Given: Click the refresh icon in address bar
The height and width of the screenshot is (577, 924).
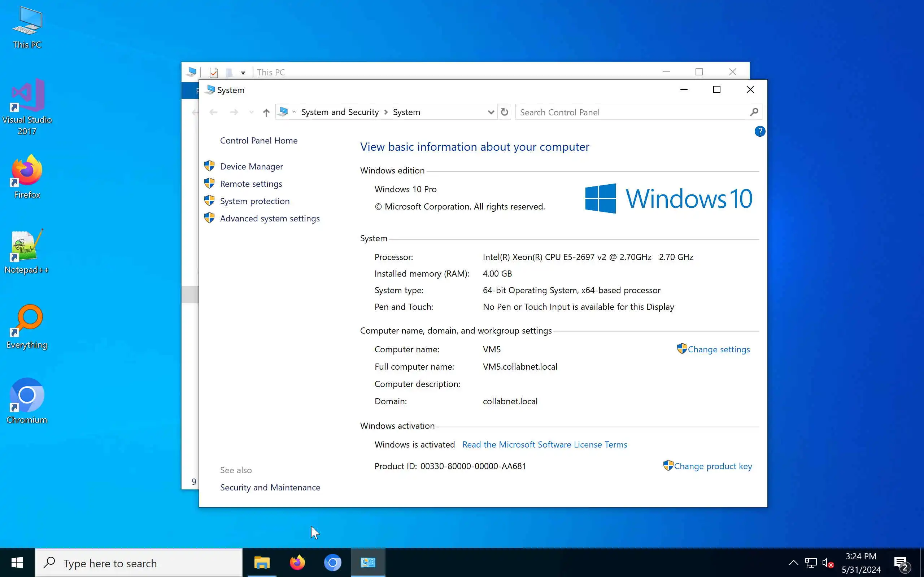Looking at the screenshot, I should pos(504,112).
